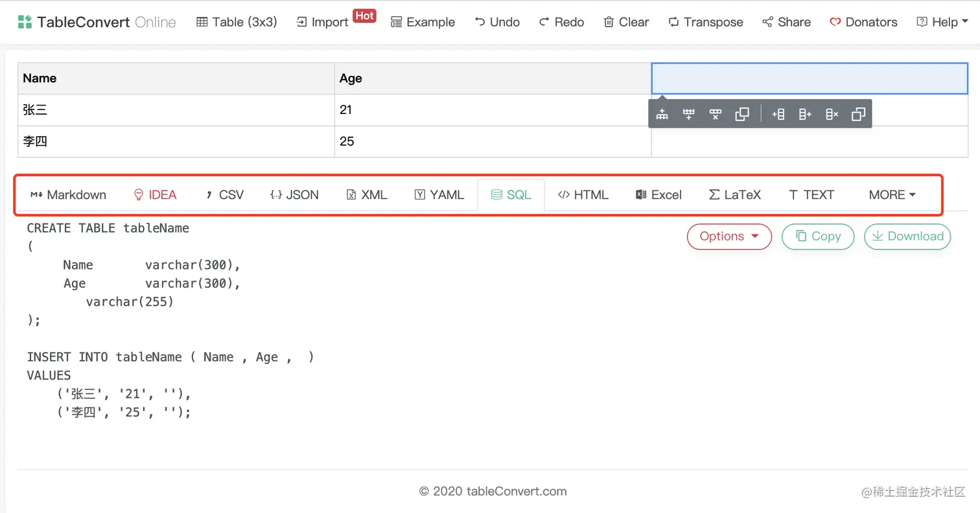This screenshot has height=513, width=980.
Task: Download the SQL output file
Action: tap(907, 236)
